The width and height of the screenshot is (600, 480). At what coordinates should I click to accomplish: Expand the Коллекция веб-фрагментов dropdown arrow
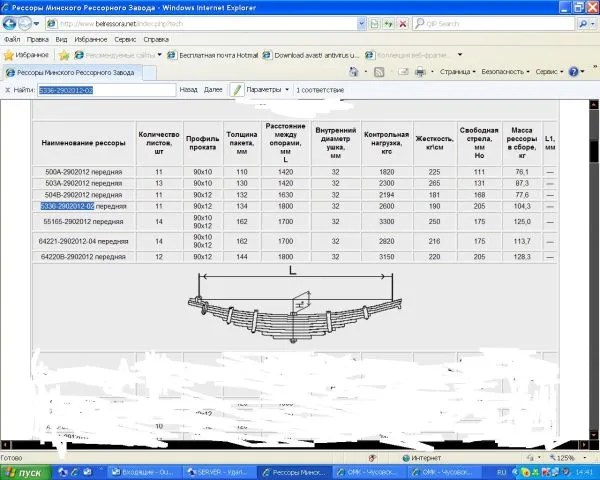pos(460,55)
